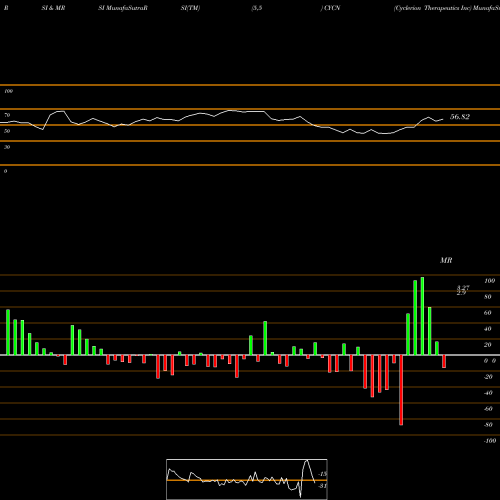Select the RSI axis label 30

click(x=7, y=147)
